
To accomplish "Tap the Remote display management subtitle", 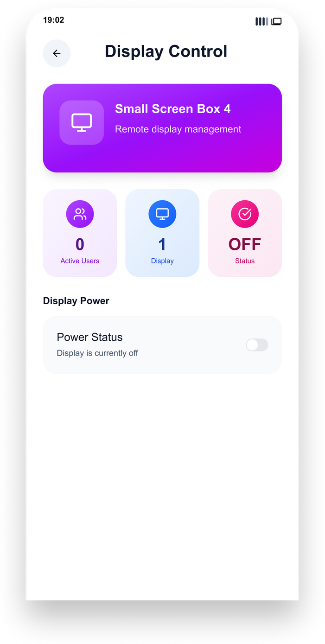I will point(178,129).
